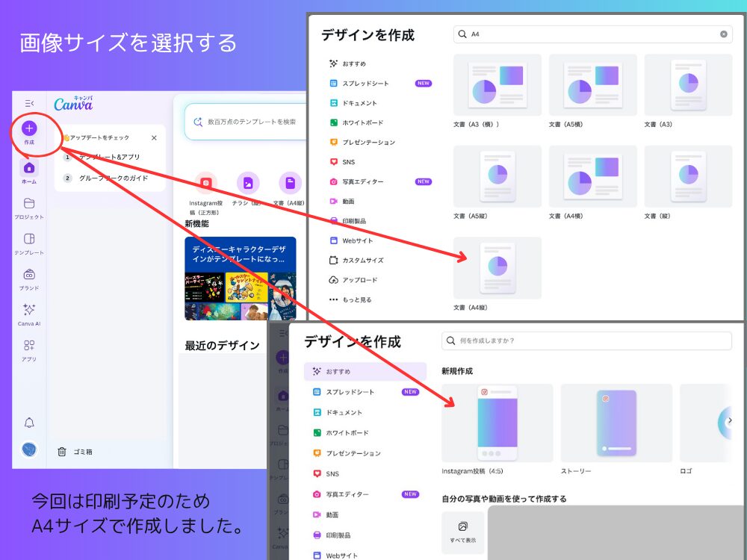Select 印刷製品 in bottom dialog
747x560 pixels.
click(x=332, y=535)
